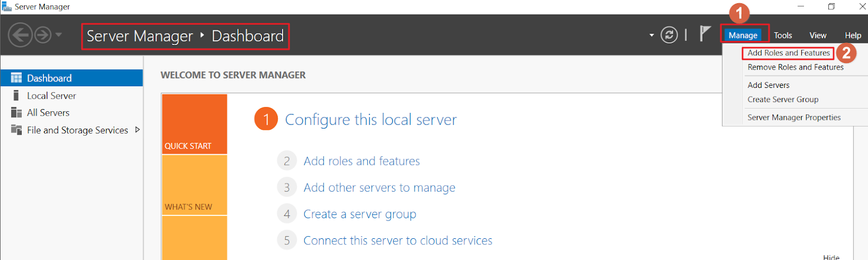Open the navigation history dropdown arrow
This screenshot has width=868, height=260.
59,35
